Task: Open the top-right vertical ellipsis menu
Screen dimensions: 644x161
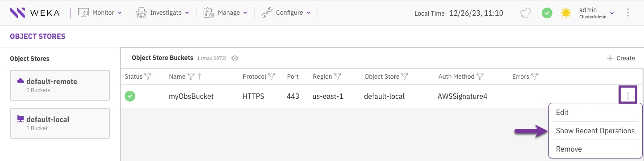Action: click(x=628, y=13)
